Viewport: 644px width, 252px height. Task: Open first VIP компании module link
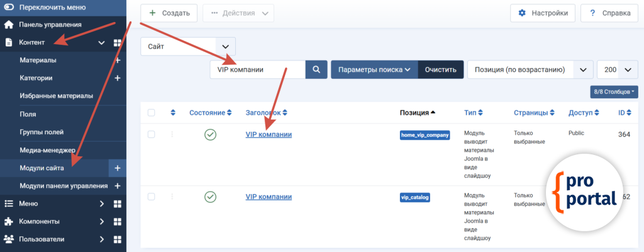pyautogui.click(x=269, y=134)
